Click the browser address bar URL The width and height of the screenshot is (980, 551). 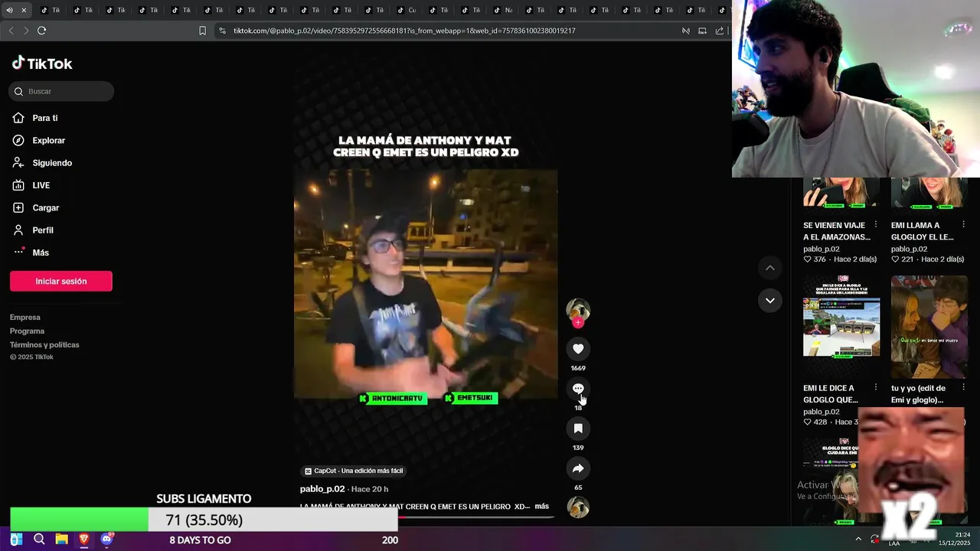click(404, 31)
